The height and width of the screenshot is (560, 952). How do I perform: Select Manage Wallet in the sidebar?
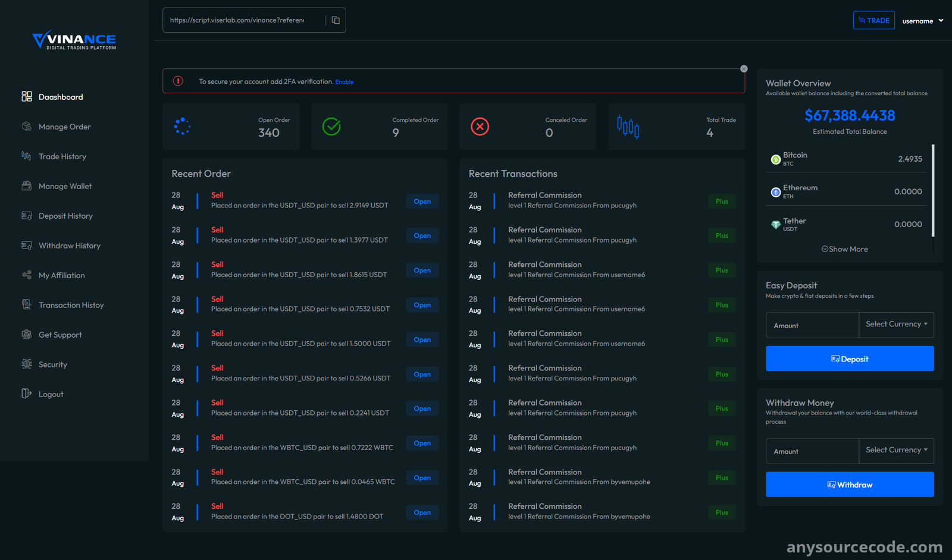tap(65, 186)
